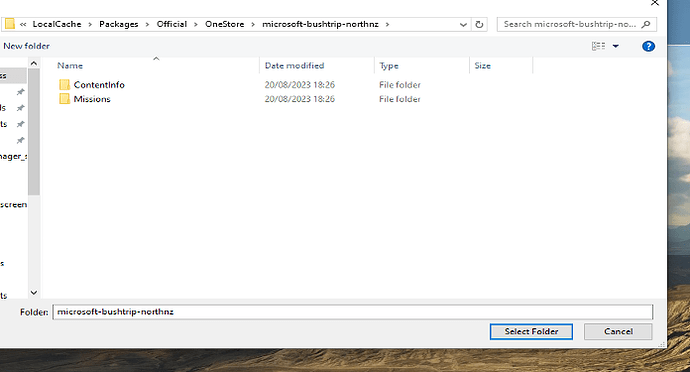Screen dimensions: 690x372
Task: Select the Missions folder icon
Action: pos(64,99)
